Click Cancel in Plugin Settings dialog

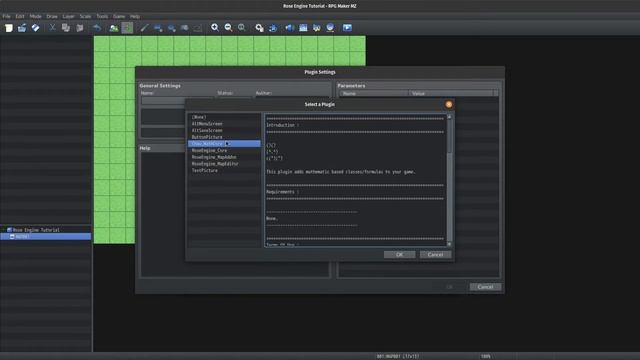pos(485,287)
